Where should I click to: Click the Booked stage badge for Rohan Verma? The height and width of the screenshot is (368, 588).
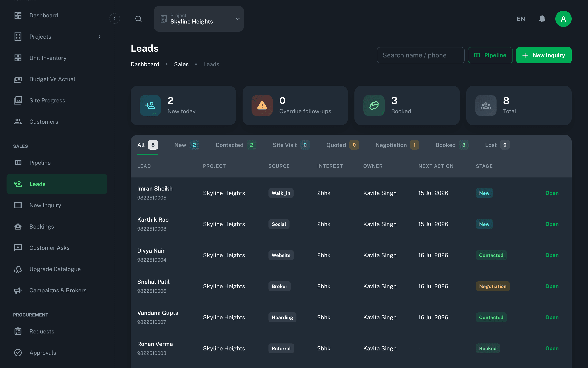tap(488, 349)
